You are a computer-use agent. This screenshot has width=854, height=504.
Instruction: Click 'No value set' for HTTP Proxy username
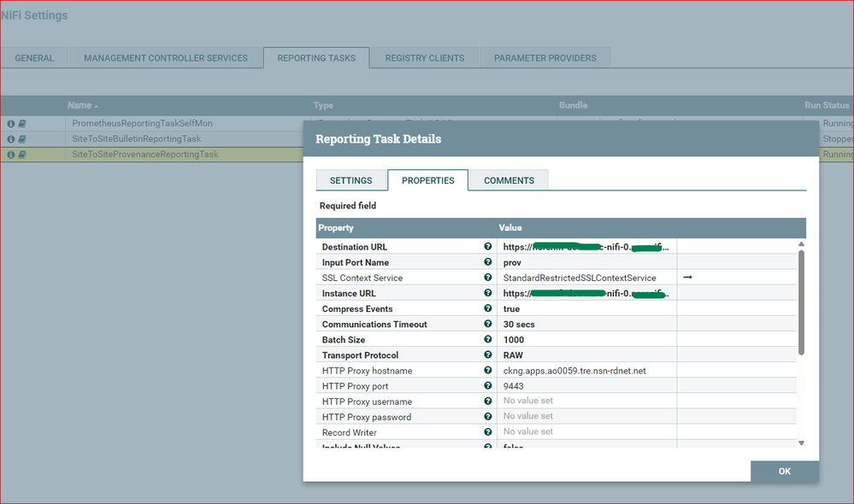click(527, 401)
